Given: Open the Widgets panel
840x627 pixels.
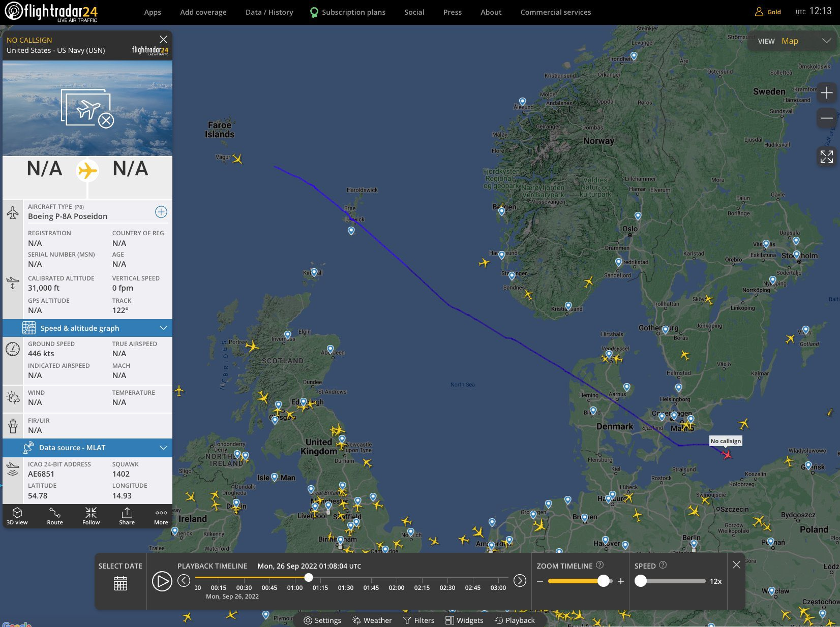Looking at the screenshot, I should click(464, 620).
